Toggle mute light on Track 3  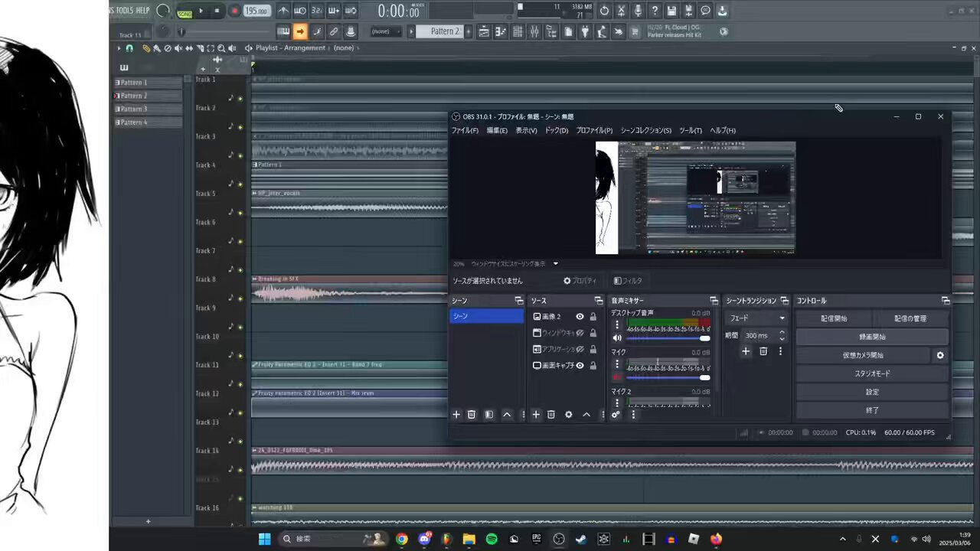[240, 155]
